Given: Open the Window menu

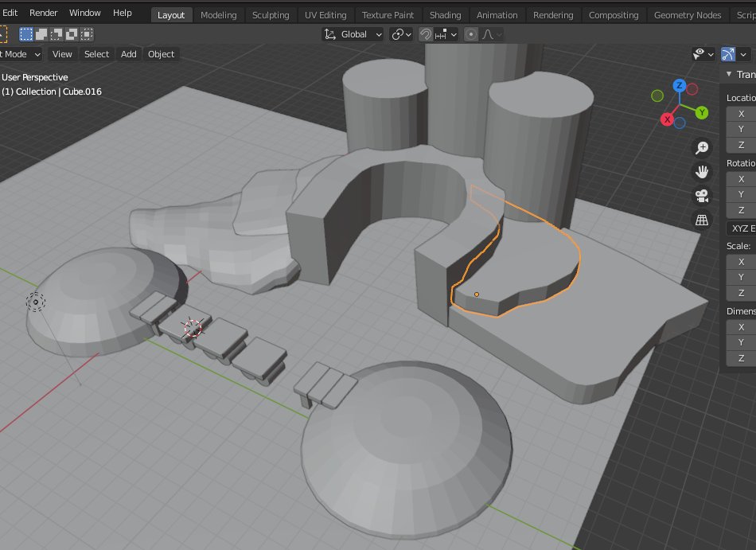Looking at the screenshot, I should [85, 13].
